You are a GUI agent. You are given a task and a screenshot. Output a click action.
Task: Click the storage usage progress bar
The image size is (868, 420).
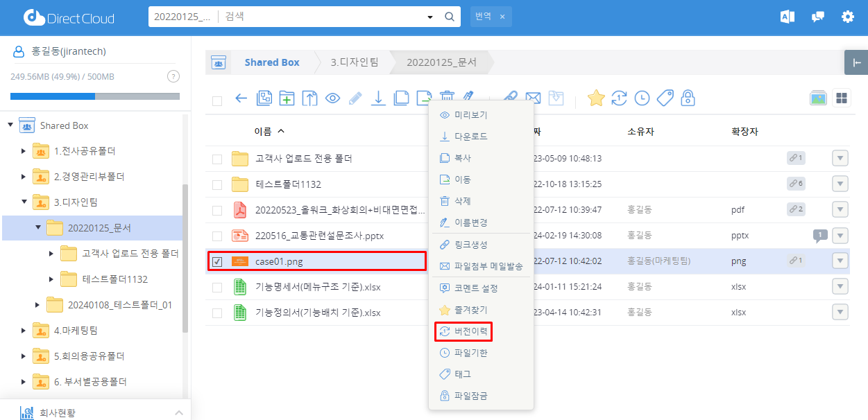pyautogui.click(x=94, y=96)
